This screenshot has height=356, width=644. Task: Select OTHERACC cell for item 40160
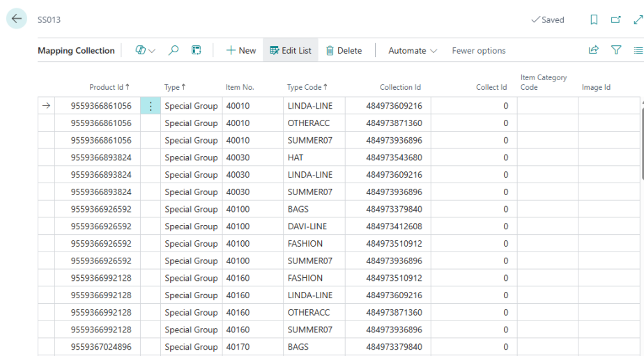pos(314,313)
